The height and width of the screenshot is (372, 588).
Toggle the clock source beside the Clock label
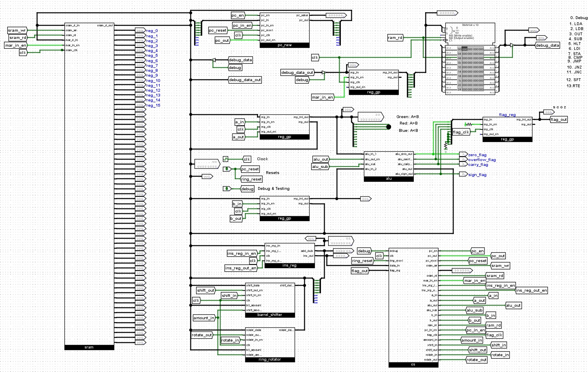pos(225,159)
